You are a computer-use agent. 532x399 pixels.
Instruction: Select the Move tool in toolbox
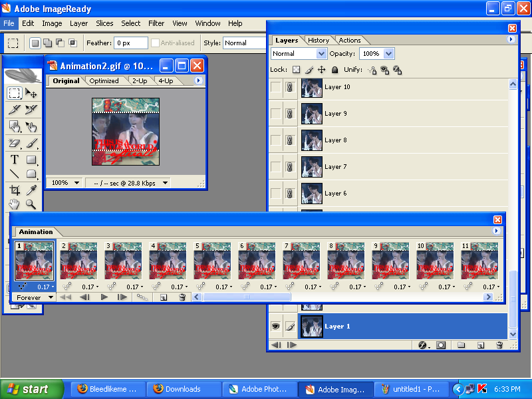coord(31,93)
